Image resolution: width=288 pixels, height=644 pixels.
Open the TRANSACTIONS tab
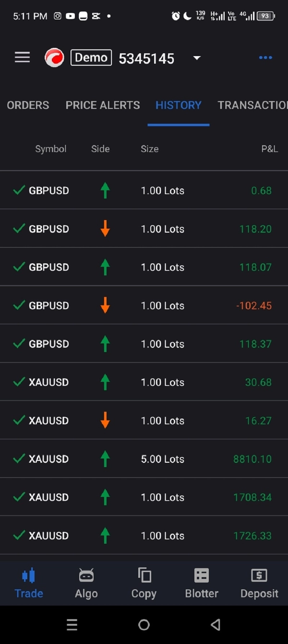point(252,105)
